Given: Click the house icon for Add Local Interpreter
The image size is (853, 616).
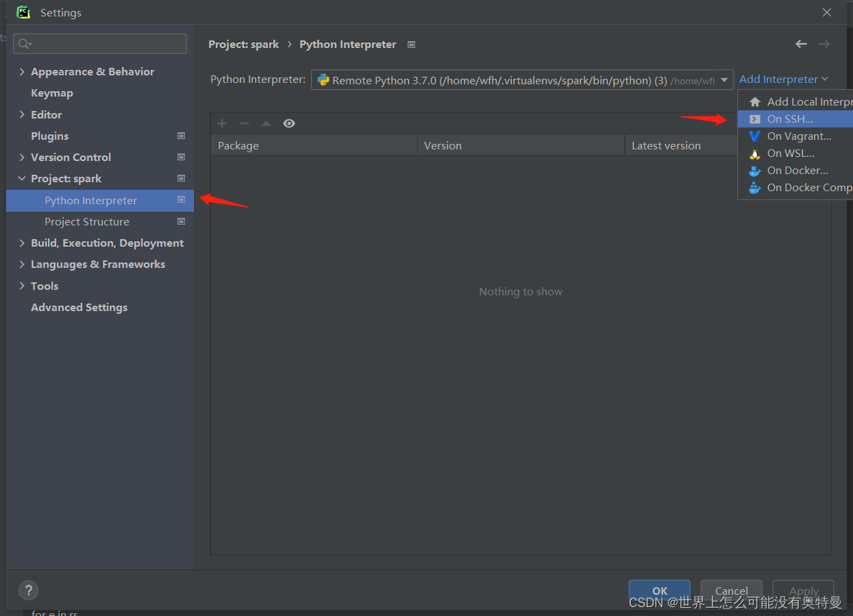Looking at the screenshot, I should (x=754, y=101).
